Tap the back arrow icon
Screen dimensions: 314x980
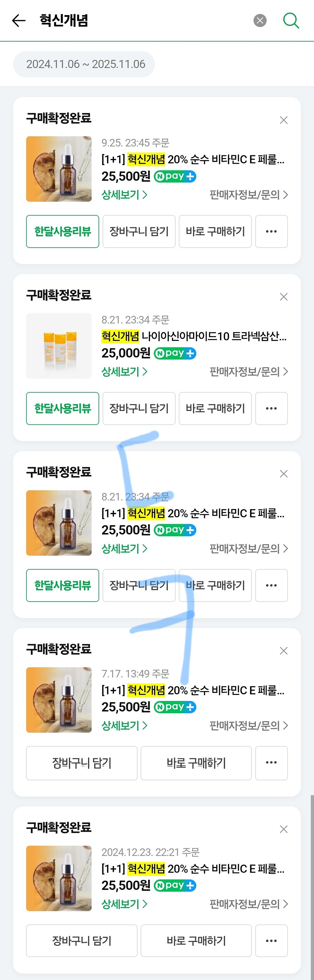point(19,20)
